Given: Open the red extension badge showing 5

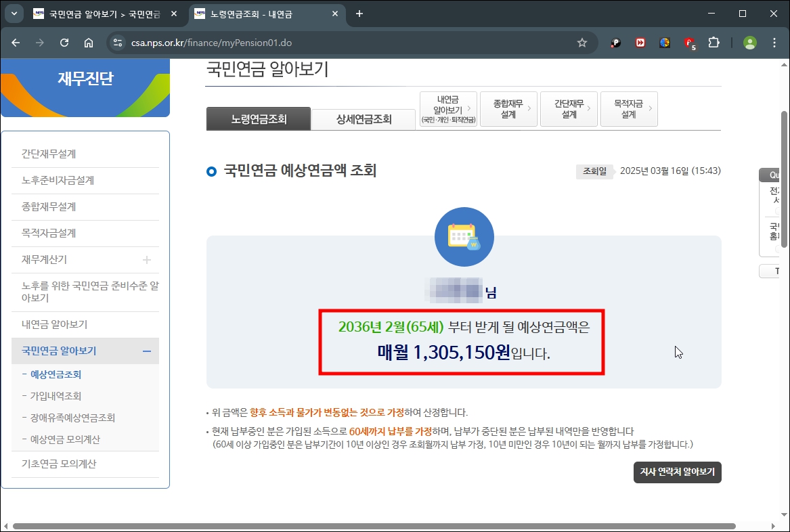Looking at the screenshot, I should (x=689, y=42).
